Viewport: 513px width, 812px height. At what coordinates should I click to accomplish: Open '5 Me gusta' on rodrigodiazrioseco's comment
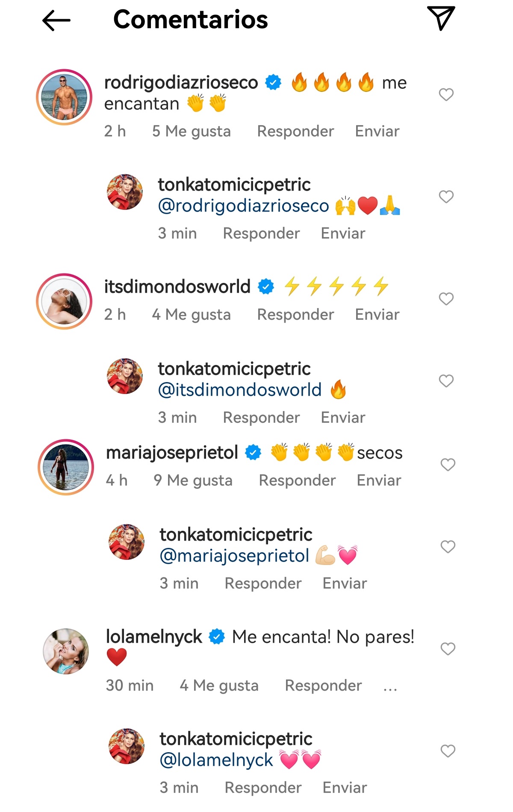[x=192, y=131]
